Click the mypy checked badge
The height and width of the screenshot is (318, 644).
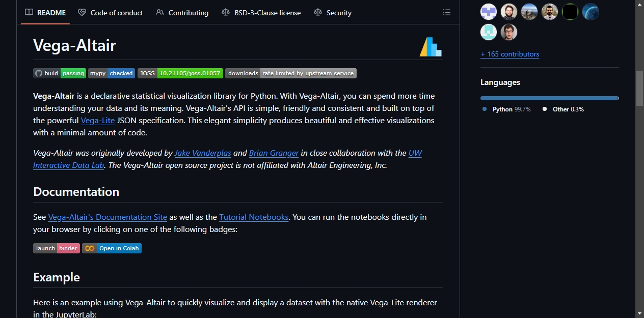[112, 73]
